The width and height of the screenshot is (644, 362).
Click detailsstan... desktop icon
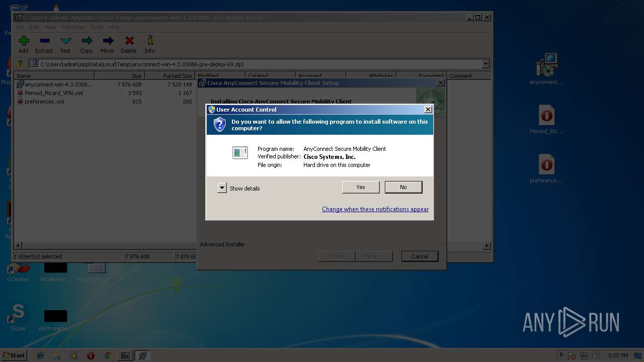point(56,272)
